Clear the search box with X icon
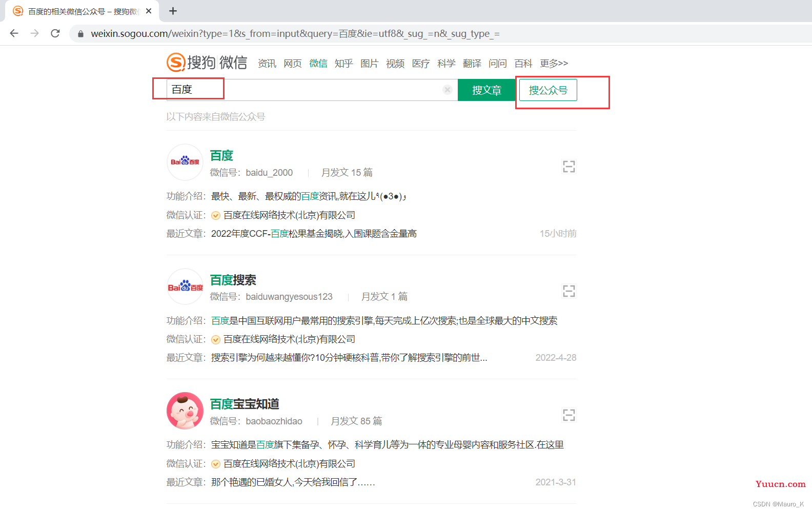Image resolution: width=812 pixels, height=512 pixels. pos(447,90)
